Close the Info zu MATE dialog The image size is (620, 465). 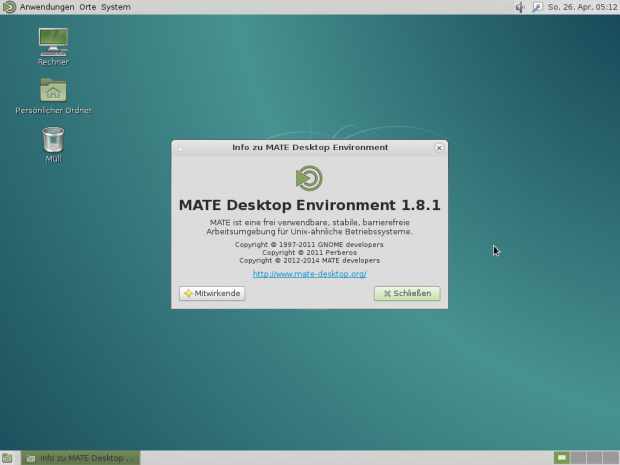click(x=439, y=148)
